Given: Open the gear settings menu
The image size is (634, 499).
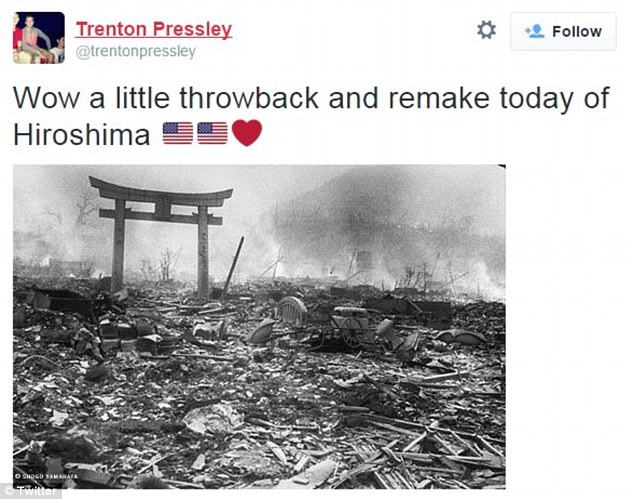Looking at the screenshot, I should coord(486,30).
